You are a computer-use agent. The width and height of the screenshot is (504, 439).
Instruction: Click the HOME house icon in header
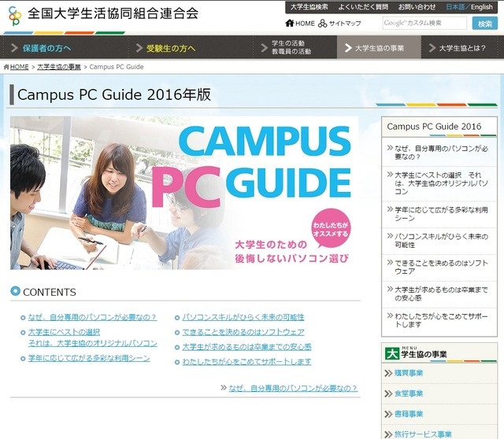290,23
